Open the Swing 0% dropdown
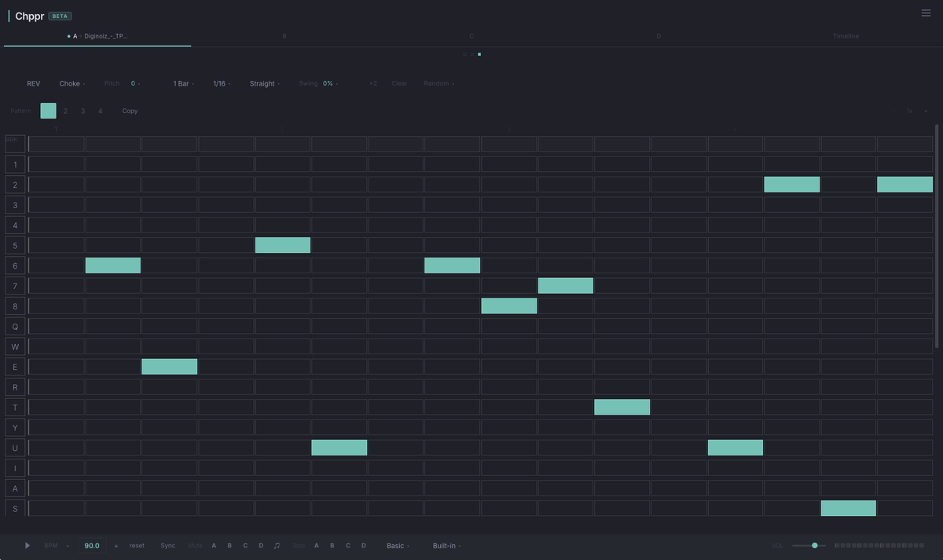Screen dimensions: 943x560 pyautogui.click(x=330, y=83)
